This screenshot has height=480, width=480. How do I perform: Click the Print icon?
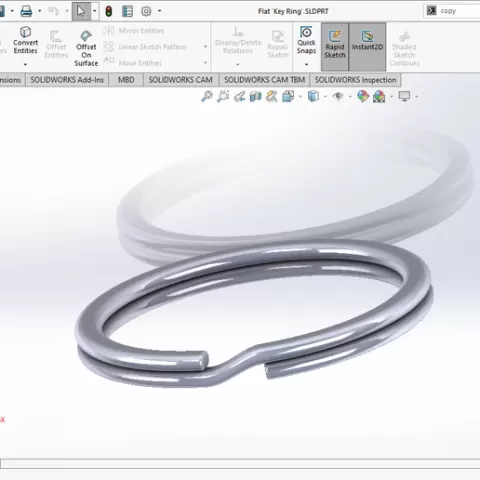click(x=26, y=11)
